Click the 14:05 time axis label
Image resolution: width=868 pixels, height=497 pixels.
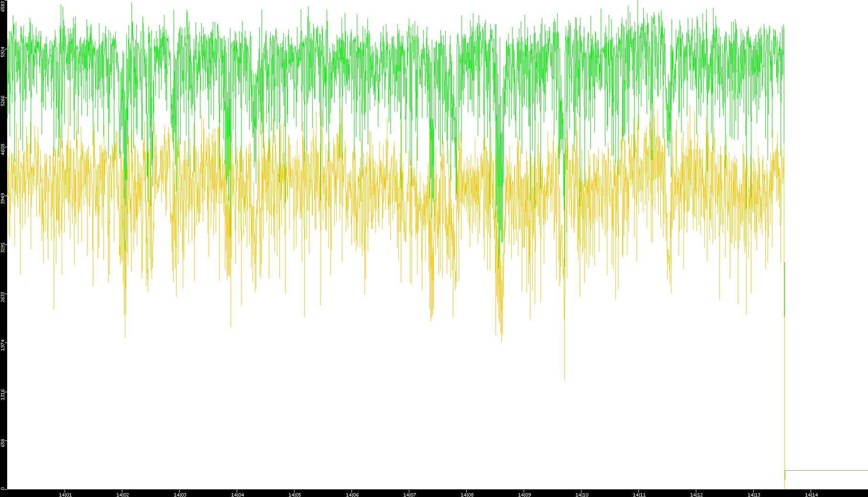[x=295, y=495]
